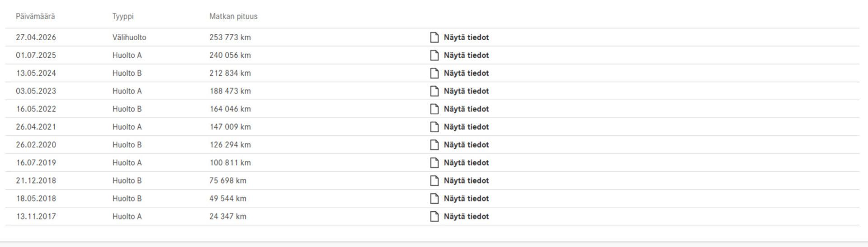Click document icon in 01.07.2025 service row
868x247 pixels.
pos(434,55)
